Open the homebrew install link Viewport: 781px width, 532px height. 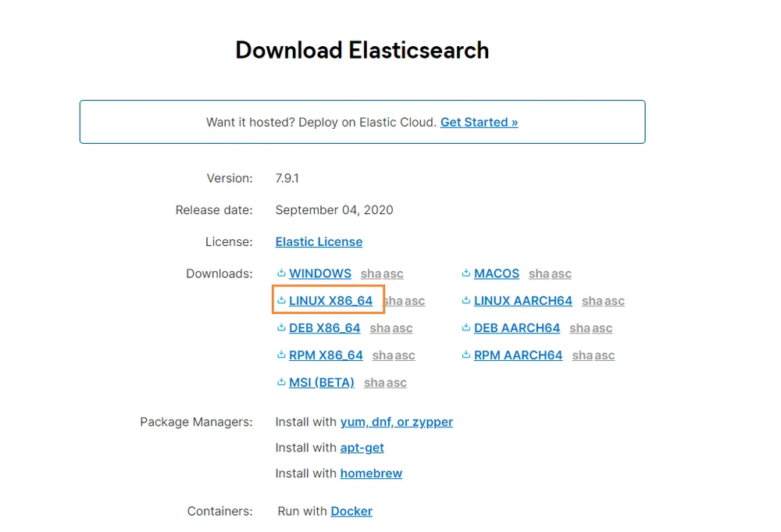[x=371, y=473]
